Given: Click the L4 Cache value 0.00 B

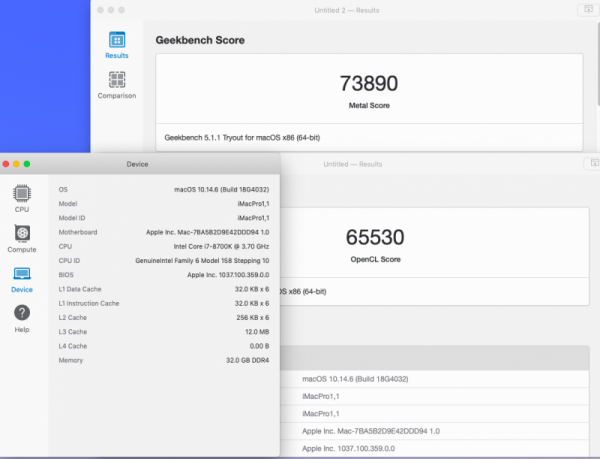Looking at the screenshot, I should tap(259, 346).
